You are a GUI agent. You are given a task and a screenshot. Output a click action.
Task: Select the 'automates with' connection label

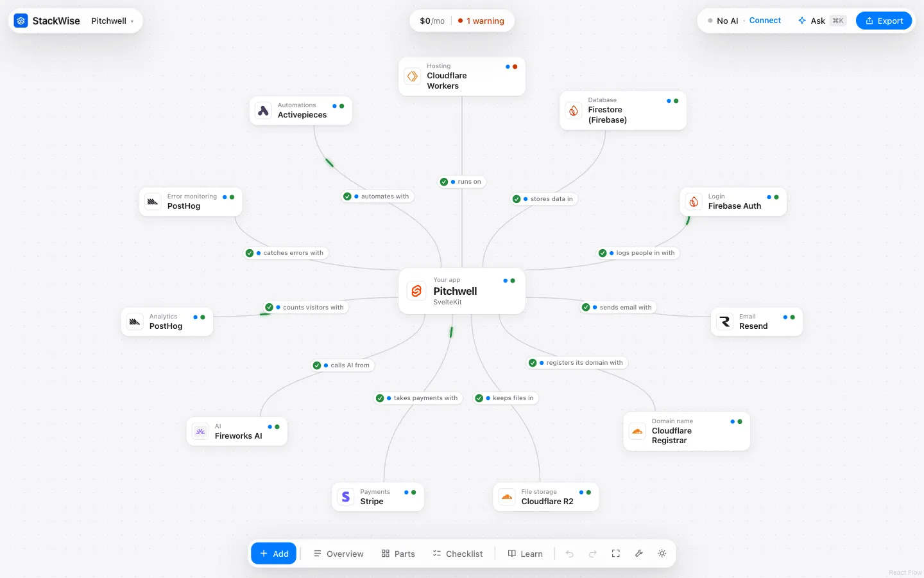[x=377, y=197]
